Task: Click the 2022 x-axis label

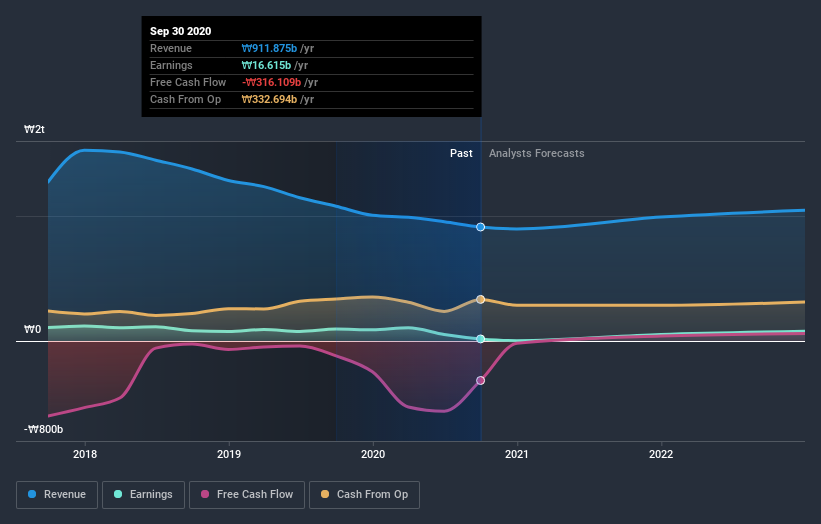Action: 661,454
